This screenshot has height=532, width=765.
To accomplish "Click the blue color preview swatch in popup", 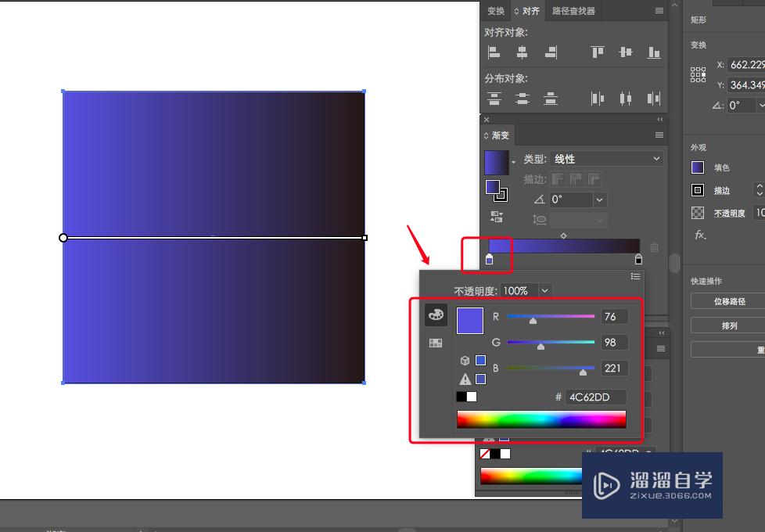I will click(470, 321).
